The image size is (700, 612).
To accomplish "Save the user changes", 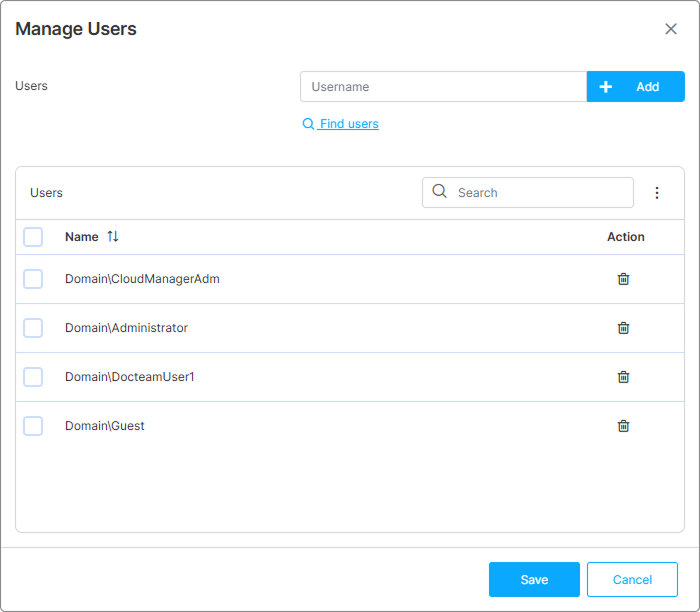I will pos(534,579).
